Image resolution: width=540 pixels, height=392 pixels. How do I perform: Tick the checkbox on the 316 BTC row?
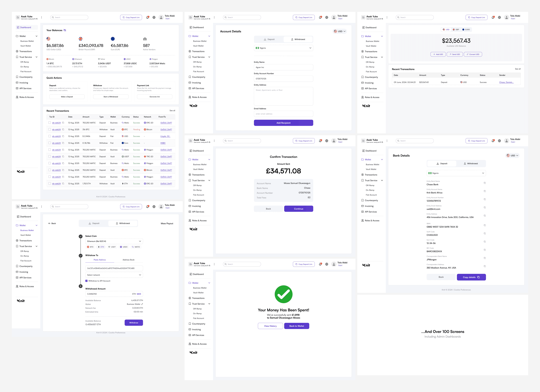(x=49, y=129)
